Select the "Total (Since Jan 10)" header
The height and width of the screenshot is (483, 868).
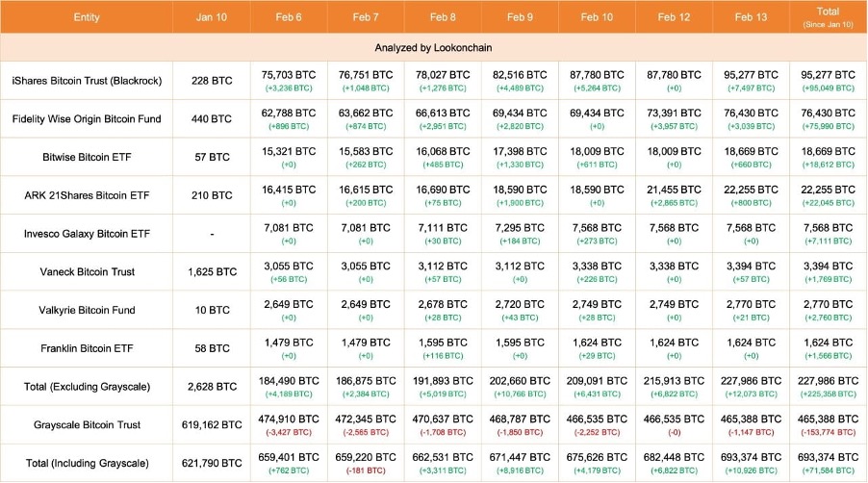(828, 17)
